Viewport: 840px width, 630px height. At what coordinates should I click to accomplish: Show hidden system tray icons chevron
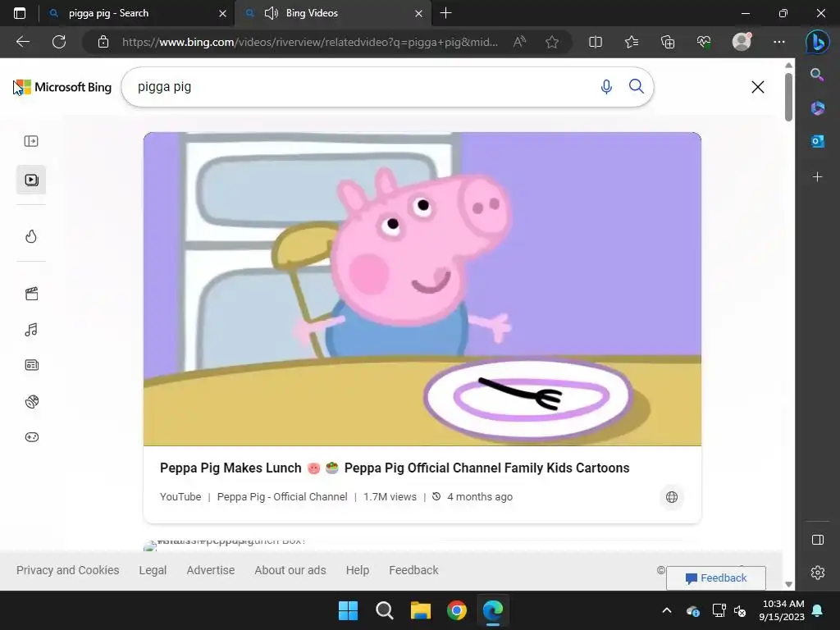pyautogui.click(x=666, y=610)
